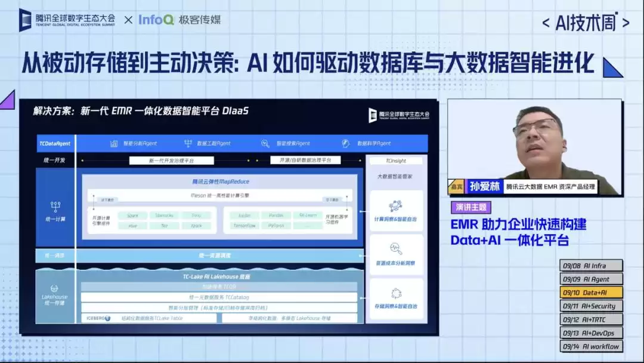Select the 09/09 AI Agent schedule entry
This screenshot has height=363, width=644.
[x=591, y=279]
